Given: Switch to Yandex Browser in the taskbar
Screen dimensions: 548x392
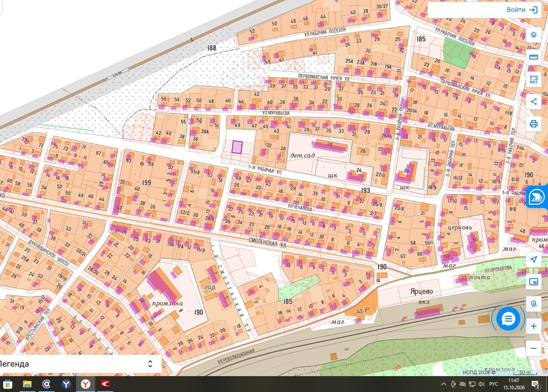Looking at the screenshot, I should 85,384.
